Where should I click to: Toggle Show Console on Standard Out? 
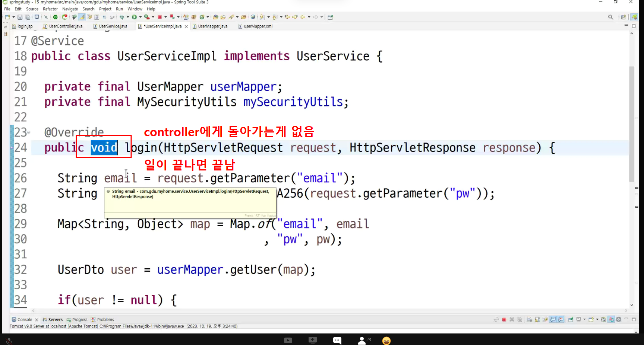click(x=553, y=319)
